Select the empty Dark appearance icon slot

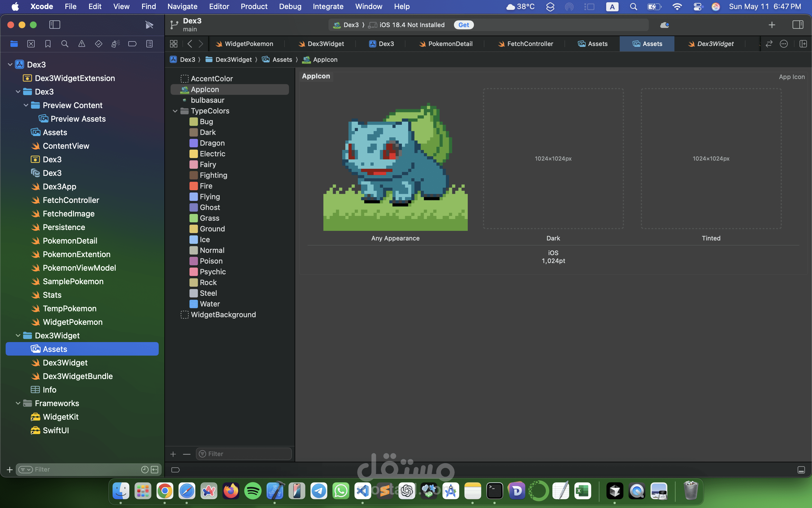click(553, 159)
